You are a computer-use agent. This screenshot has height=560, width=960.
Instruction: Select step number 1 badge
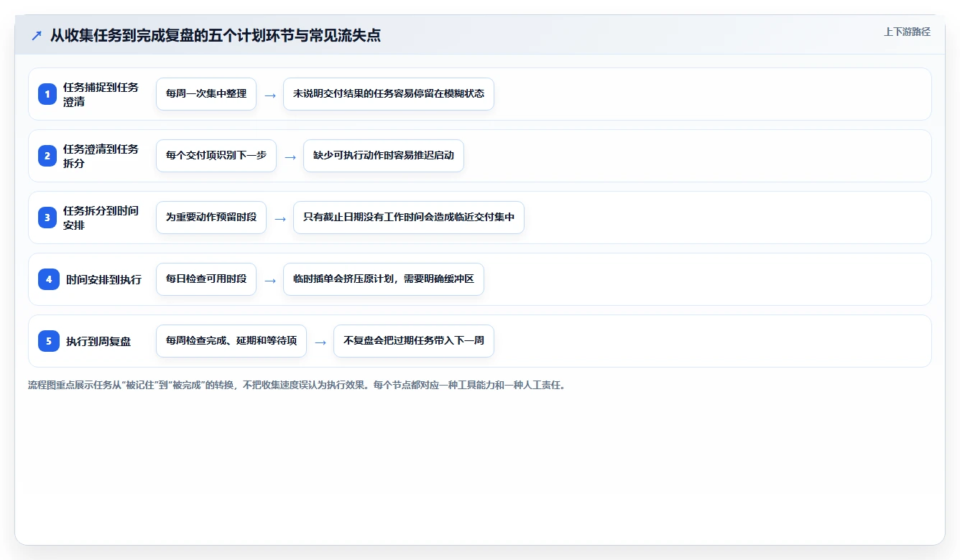click(48, 94)
